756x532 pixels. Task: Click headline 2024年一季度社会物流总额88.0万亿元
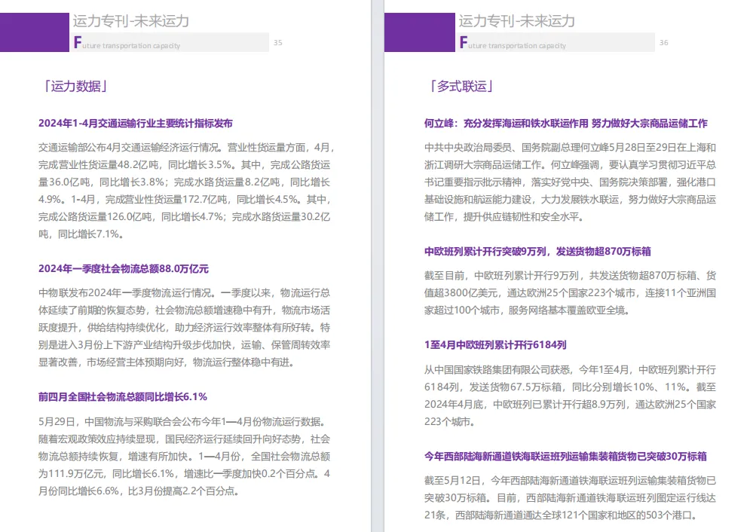(124, 269)
